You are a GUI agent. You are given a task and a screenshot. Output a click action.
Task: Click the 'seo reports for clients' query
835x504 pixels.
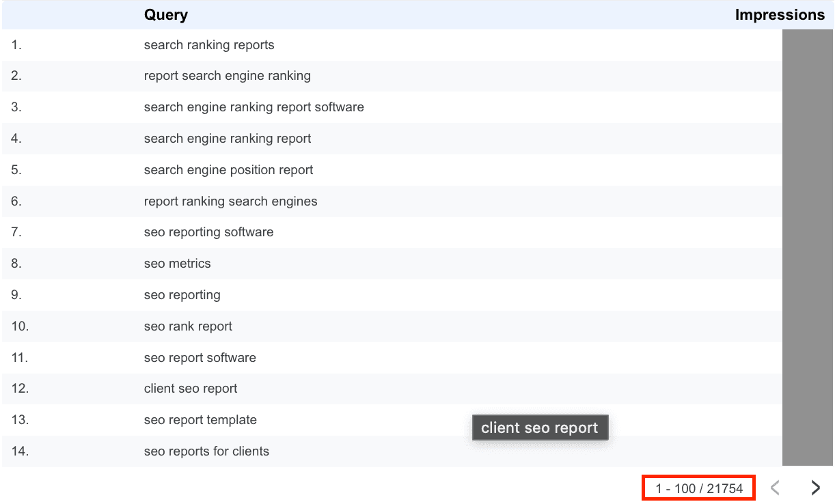point(206,451)
